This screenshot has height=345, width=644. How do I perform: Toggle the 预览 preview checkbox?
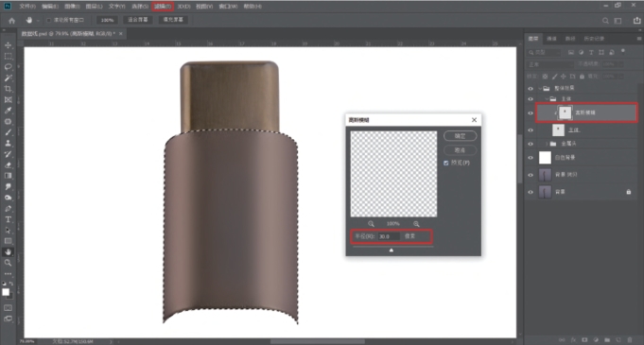[446, 164]
